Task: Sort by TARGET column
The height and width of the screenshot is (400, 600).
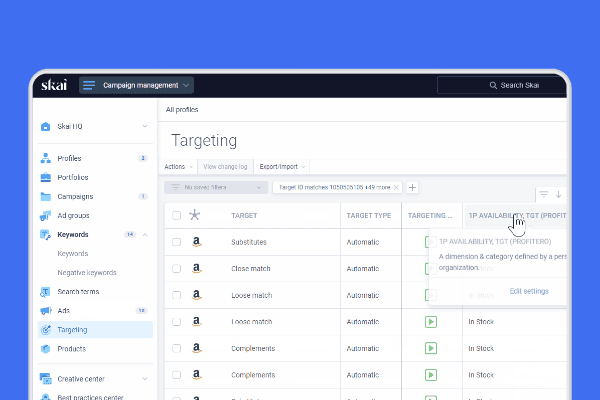Action: 244,216
